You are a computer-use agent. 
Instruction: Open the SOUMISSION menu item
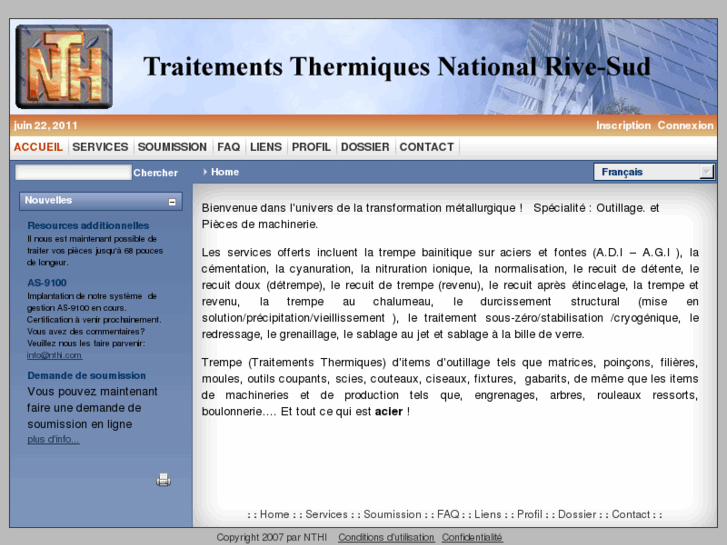172,147
